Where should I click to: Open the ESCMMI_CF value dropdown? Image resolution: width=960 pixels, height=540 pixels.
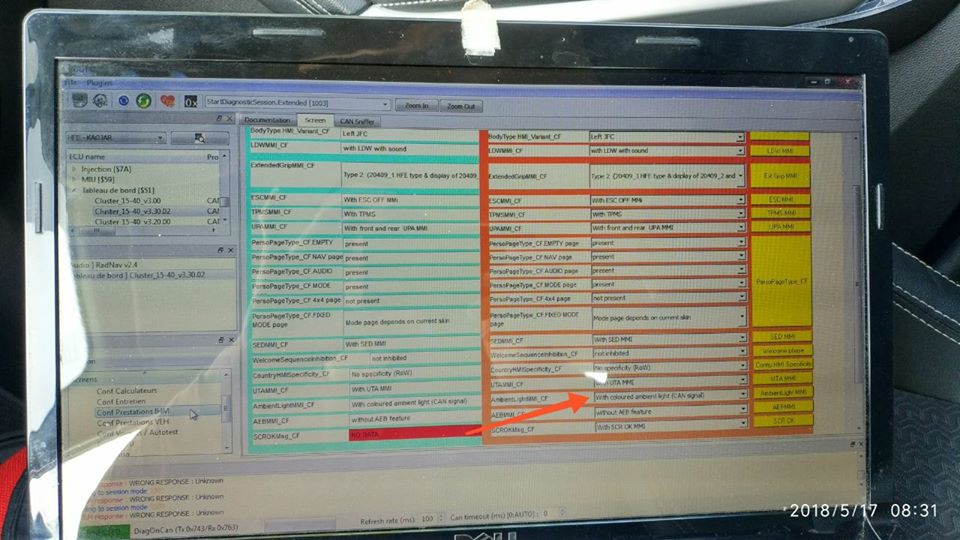667,200
